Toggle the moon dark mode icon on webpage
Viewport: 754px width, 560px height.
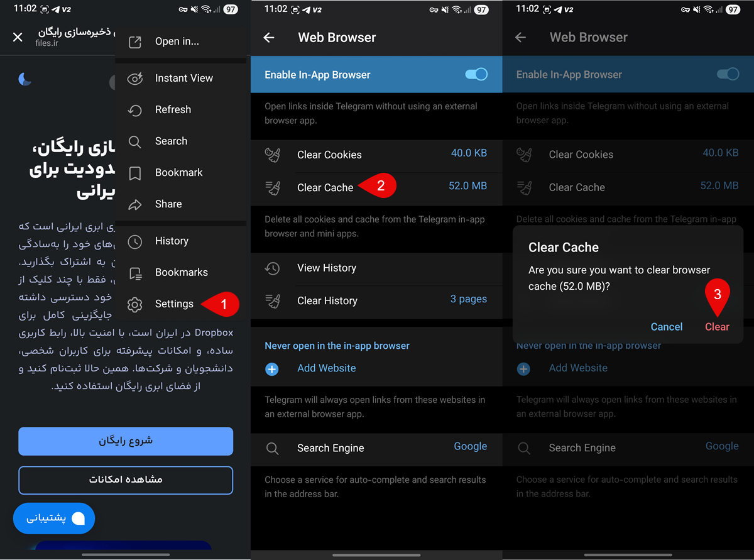click(x=25, y=79)
